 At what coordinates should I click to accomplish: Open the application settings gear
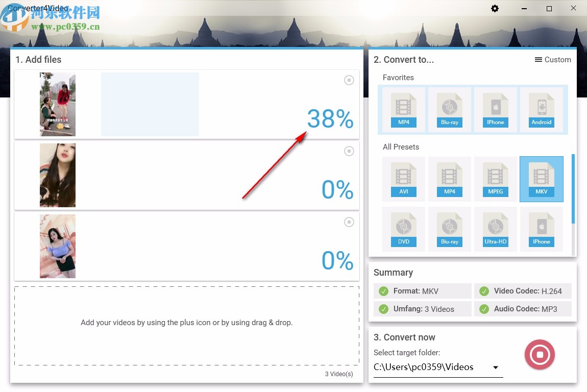coord(495,8)
